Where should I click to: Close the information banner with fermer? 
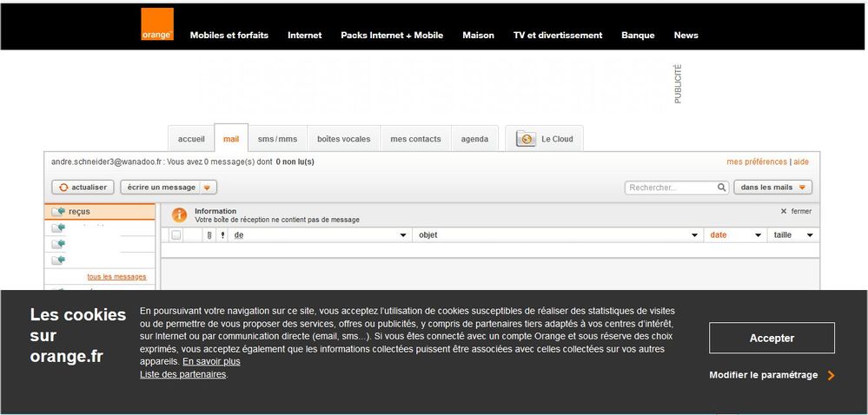point(796,211)
